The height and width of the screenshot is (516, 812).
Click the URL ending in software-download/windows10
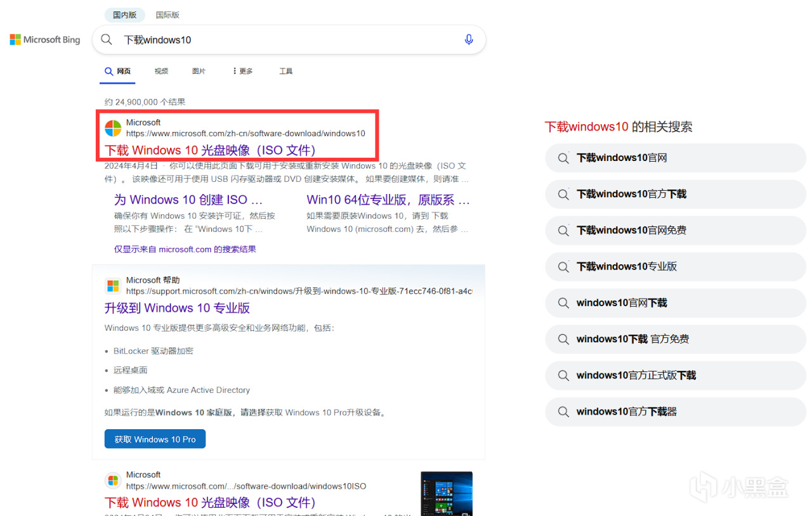246,134
